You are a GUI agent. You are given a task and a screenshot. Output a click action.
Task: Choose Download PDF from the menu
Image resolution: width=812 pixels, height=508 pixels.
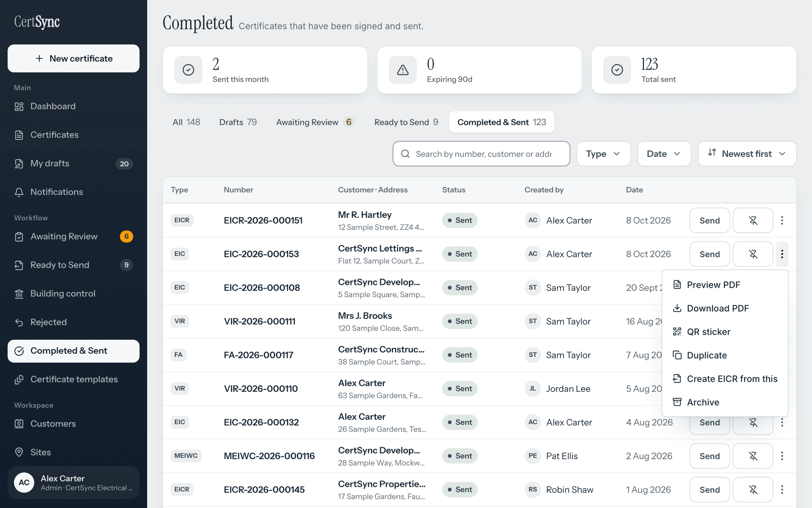tap(725, 308)
